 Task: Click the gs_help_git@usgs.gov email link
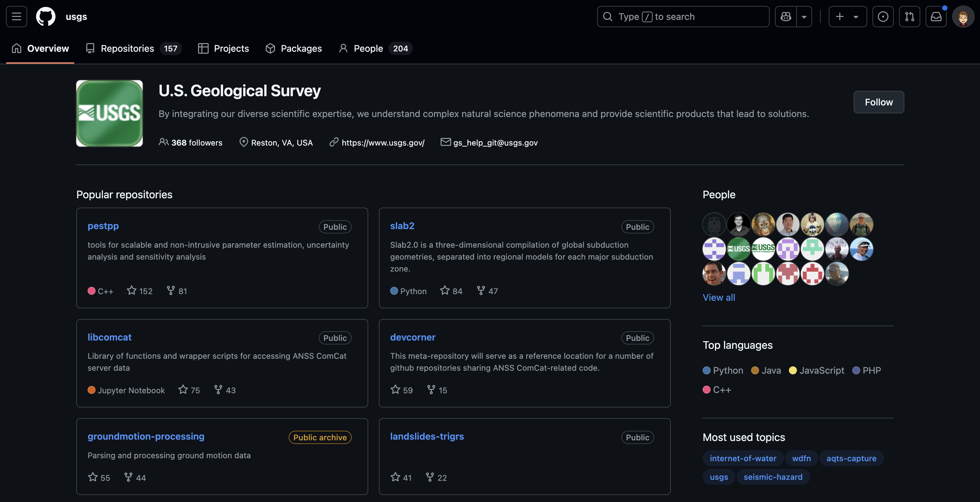(495, 143)
